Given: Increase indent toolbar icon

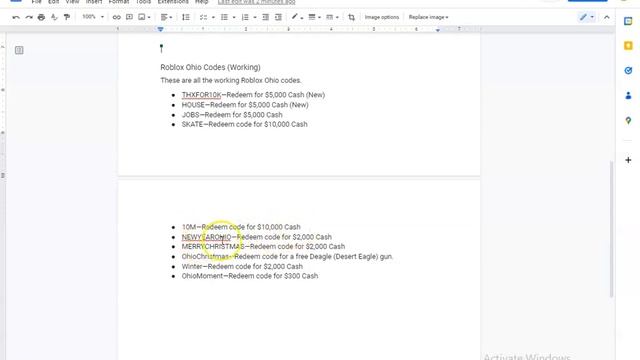Looking at the screenshot, I should 278,17.
